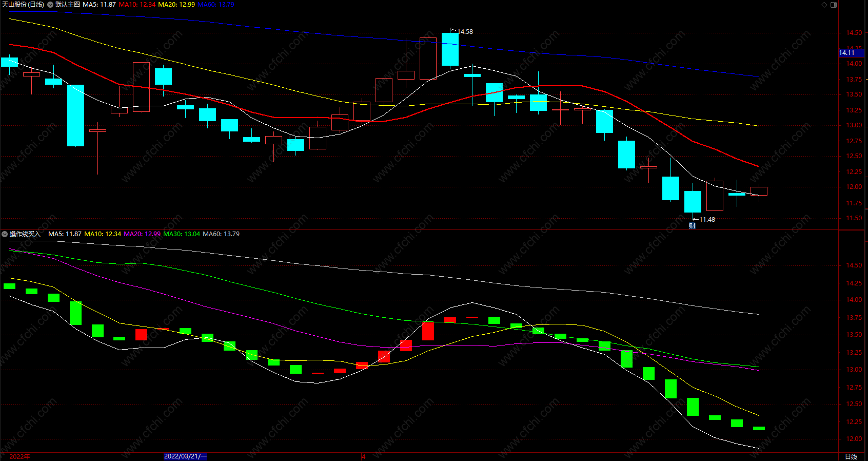Viewport: 868px width, 461px height.
Task: Open the 操作线买入 sub-chart dropdown arrow
Action: click(5, 234)
